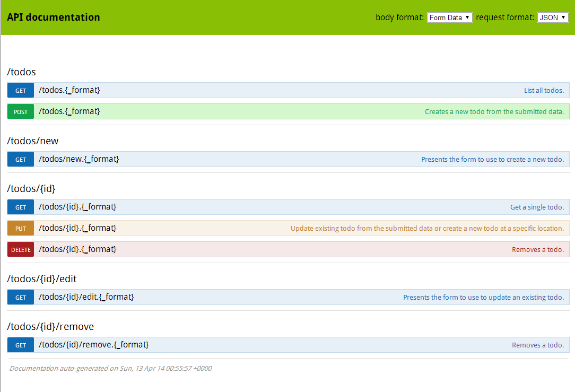Click the 'request format:' label
The width and height of the screenshot is (575, 392).
(x=505, y=17)
